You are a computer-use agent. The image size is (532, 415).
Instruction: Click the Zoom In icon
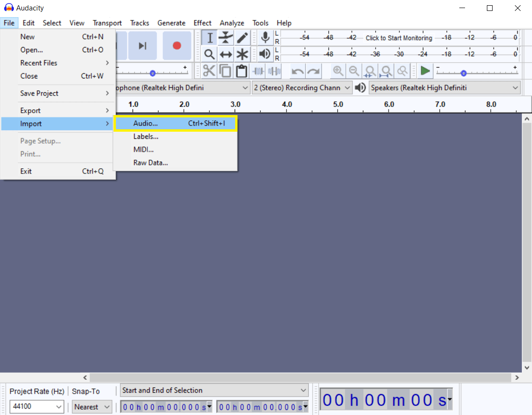(338, 71)
